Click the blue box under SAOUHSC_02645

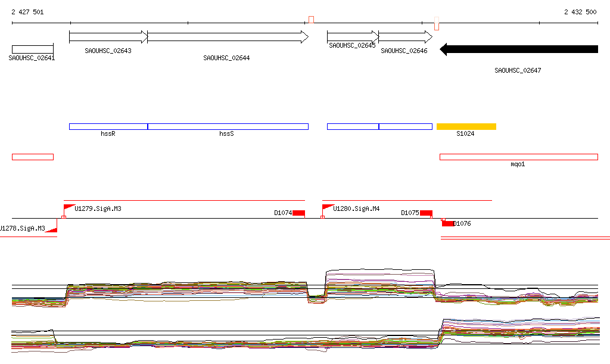353,126
